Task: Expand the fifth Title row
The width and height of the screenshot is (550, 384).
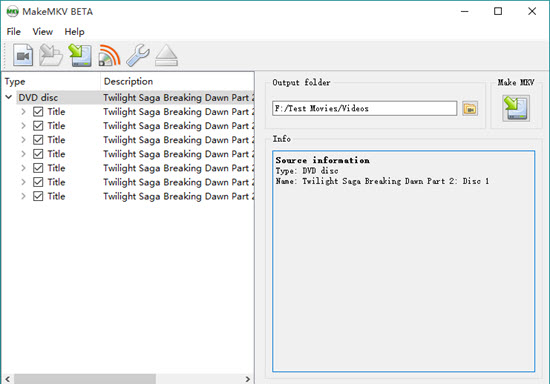Action: 23,168
